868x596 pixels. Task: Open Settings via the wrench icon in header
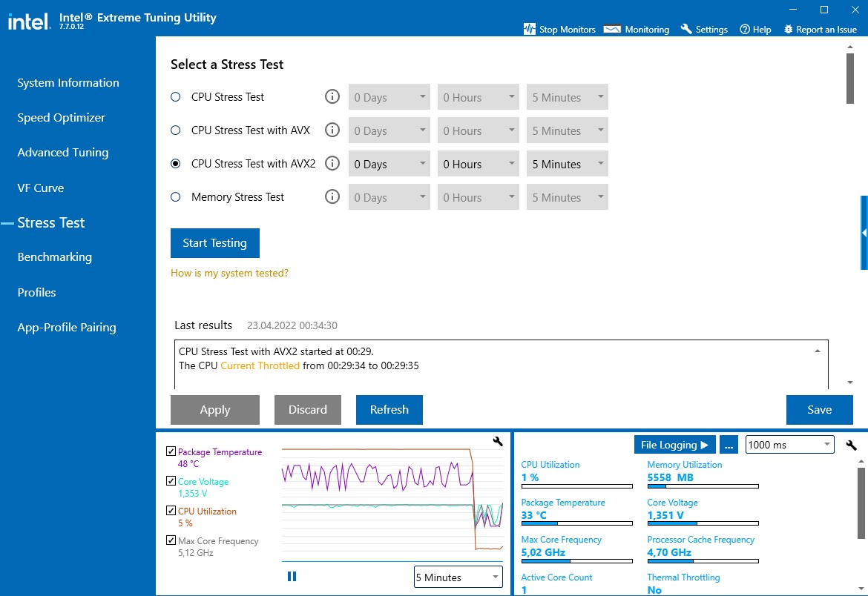tap(686, 29)
